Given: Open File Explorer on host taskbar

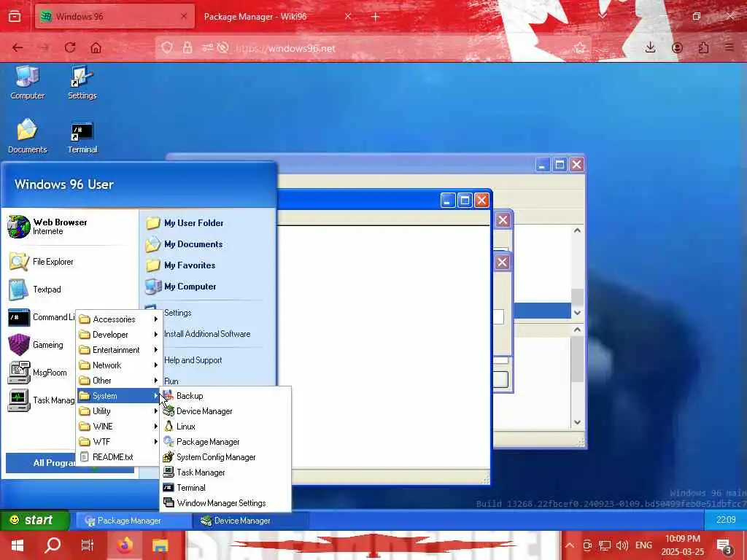Looking at the screenshot, I should tap(160, 545).
